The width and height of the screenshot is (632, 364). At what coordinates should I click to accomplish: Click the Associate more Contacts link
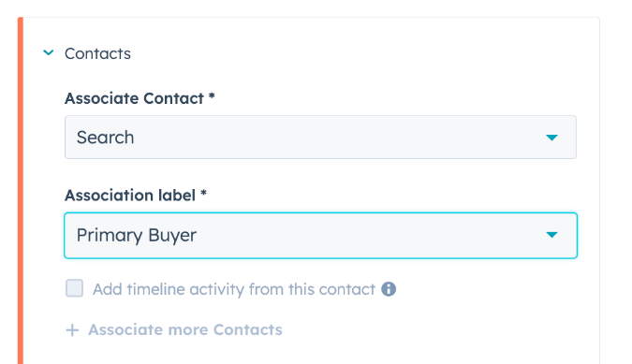point(185,329)
